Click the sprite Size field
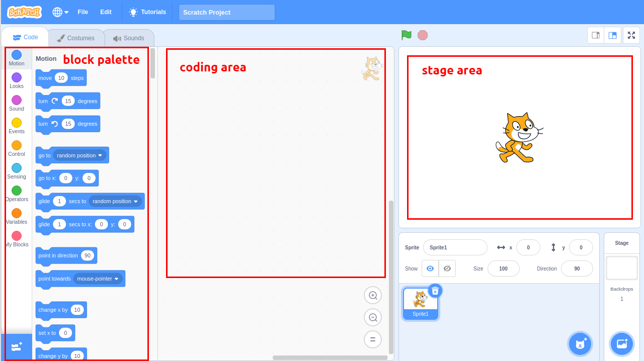 point(503,268)
